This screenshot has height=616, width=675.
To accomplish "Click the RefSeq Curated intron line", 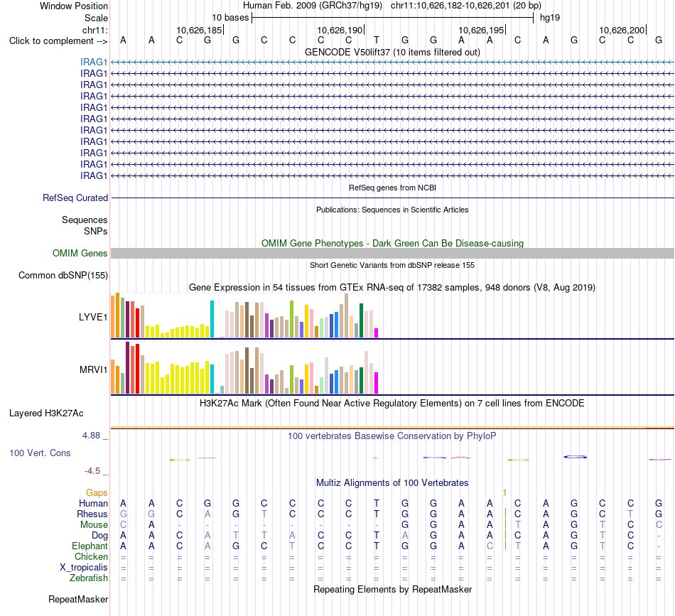I will coord(392,198).
